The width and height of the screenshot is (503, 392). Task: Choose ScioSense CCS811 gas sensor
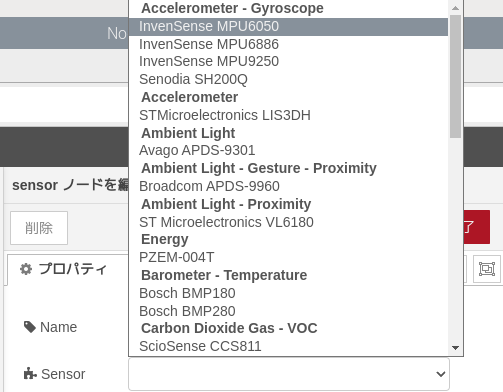(x=288, y=346)
